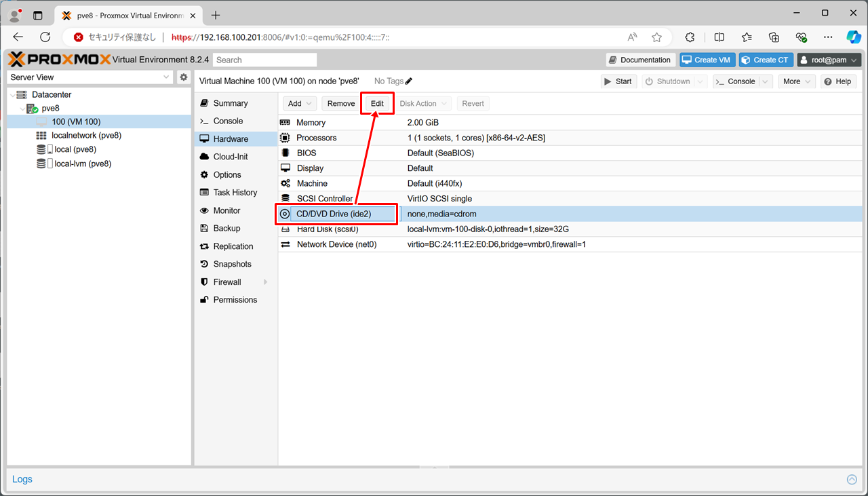The height and width of the screenshot is (496, 868).
Task: Open the root@pam user menu
Action: tap(829, 60)
